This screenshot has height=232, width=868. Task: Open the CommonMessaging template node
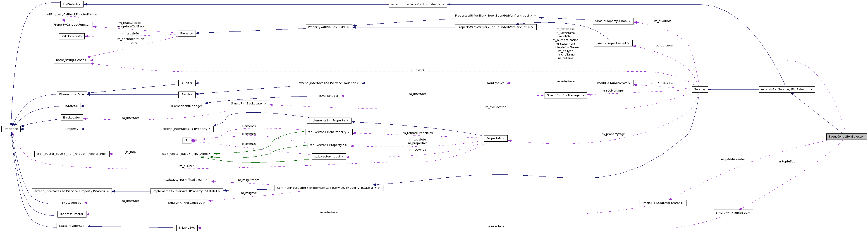point(329,188)
